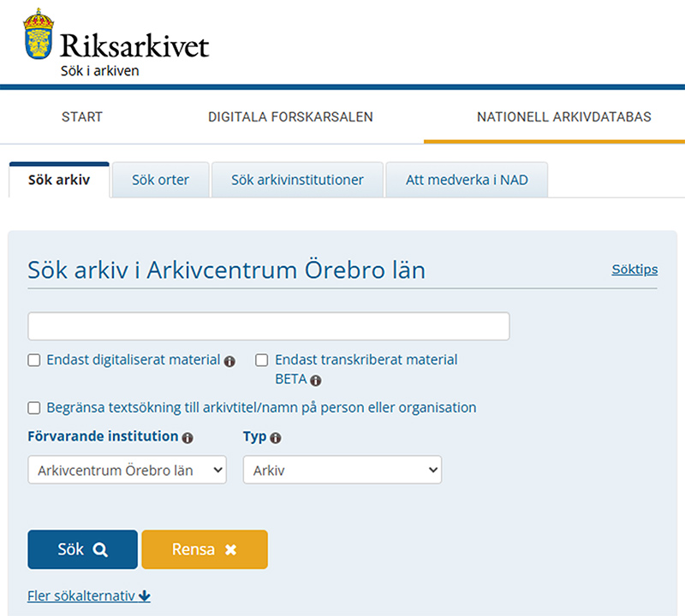685x616 pixels.
Task: Click Sök i arkiven subtitle text
Action: (100, 71)
